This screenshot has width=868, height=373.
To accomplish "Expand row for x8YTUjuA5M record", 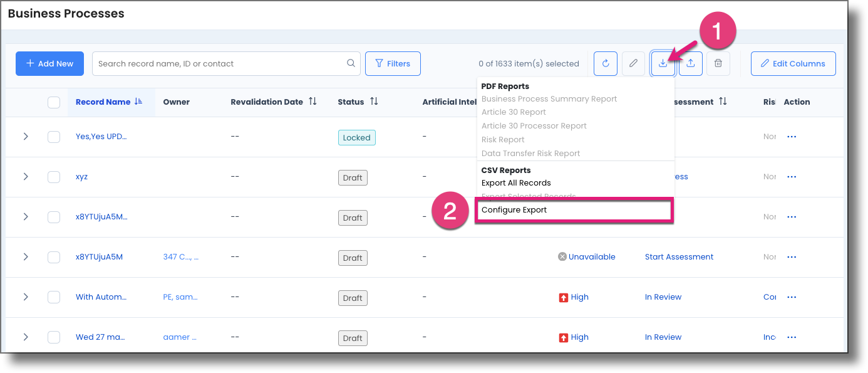I will coord(26,257).
